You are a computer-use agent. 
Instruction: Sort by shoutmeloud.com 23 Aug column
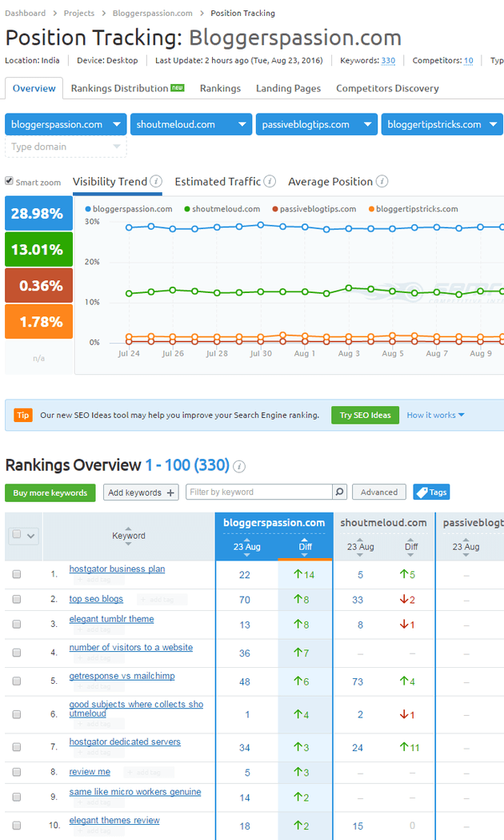click(x=360, y=547)
